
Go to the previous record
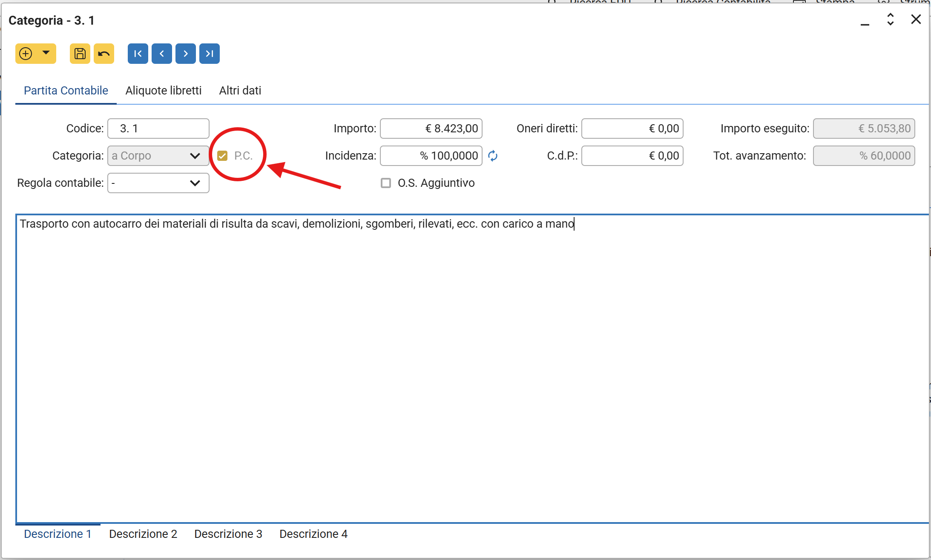click(162, 54)
